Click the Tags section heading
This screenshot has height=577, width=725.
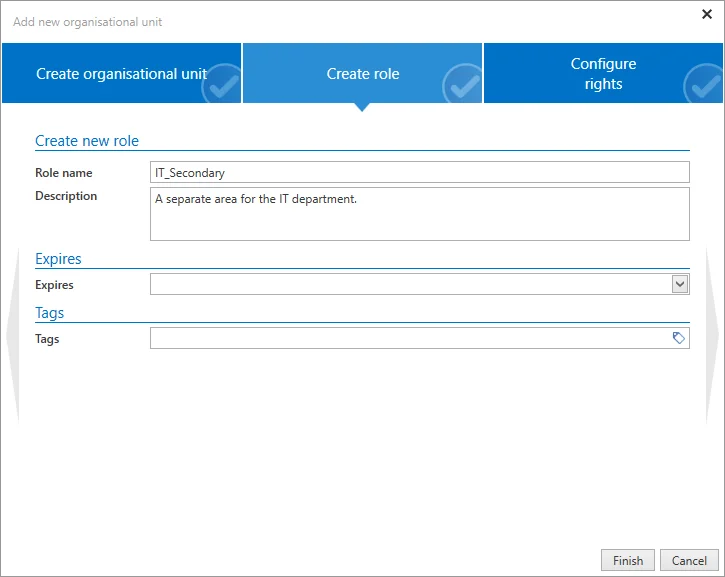coord(49,313)
